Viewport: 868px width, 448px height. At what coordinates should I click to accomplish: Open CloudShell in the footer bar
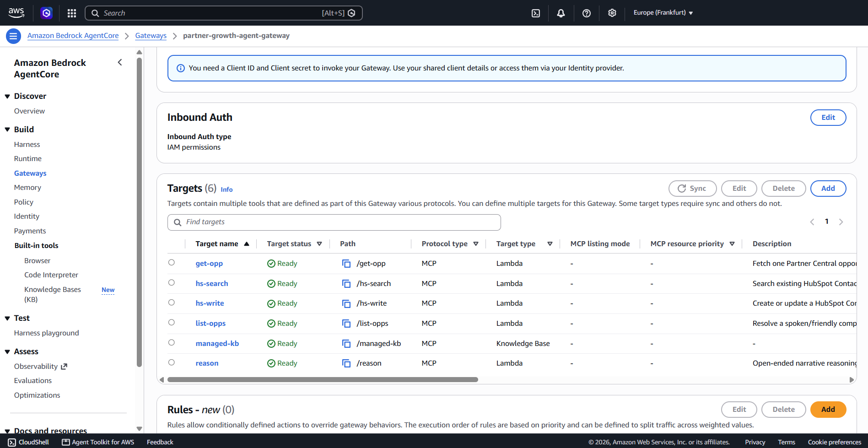point(28,442)
